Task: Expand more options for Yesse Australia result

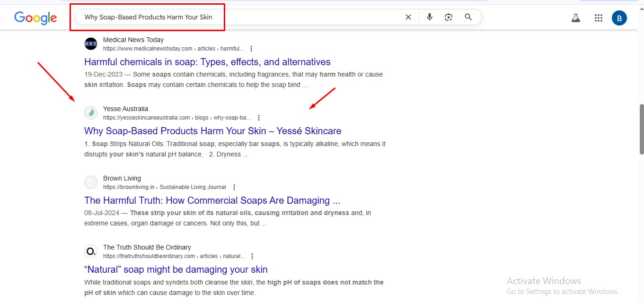Action: [x=258, y=118]
